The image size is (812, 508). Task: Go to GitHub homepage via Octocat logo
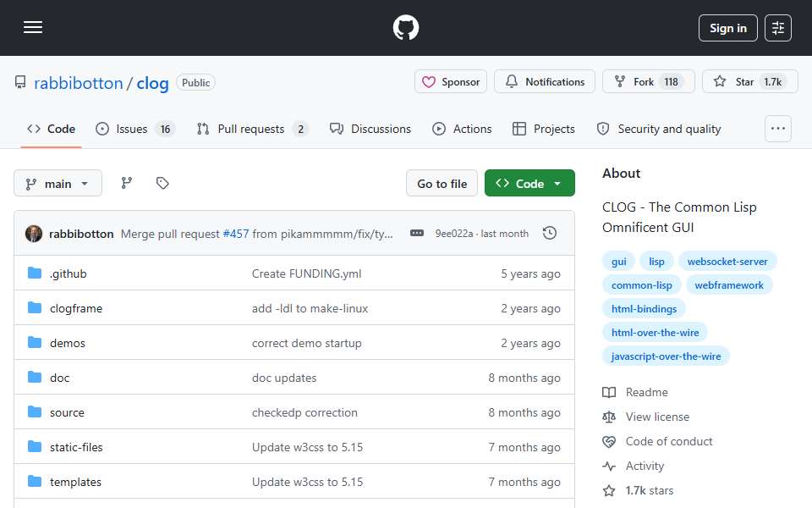tap(405, 27)
